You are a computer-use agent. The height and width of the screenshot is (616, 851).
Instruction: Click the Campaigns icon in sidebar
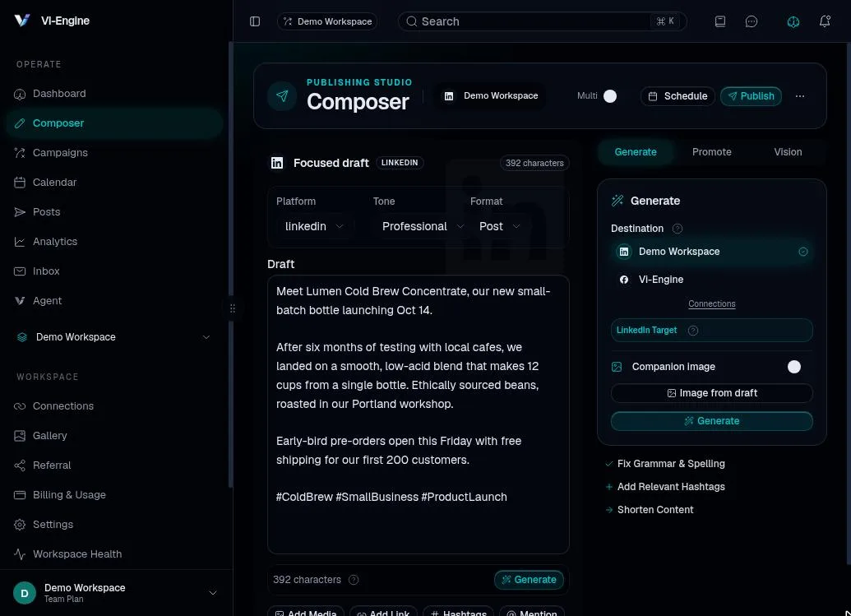click(20, 153)
